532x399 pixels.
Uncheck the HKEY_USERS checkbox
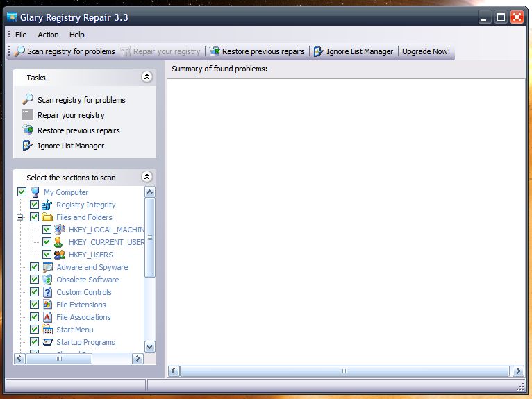47,254
